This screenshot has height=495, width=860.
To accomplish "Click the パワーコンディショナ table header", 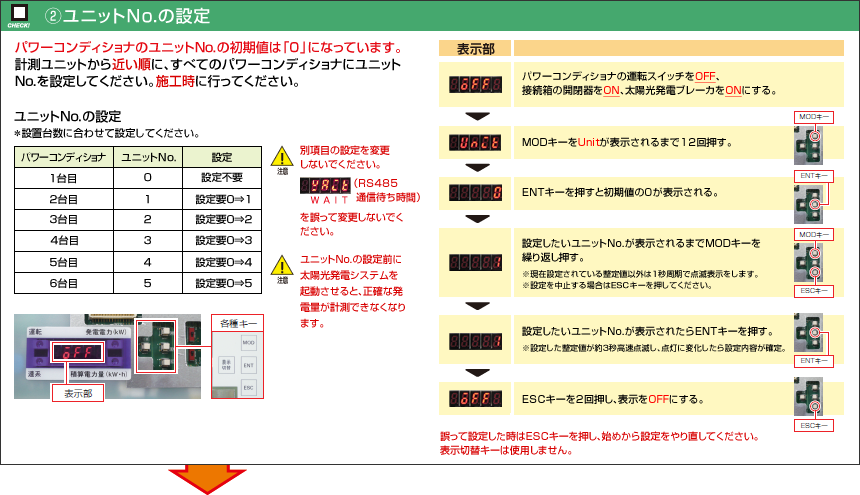I will point(64,157).
